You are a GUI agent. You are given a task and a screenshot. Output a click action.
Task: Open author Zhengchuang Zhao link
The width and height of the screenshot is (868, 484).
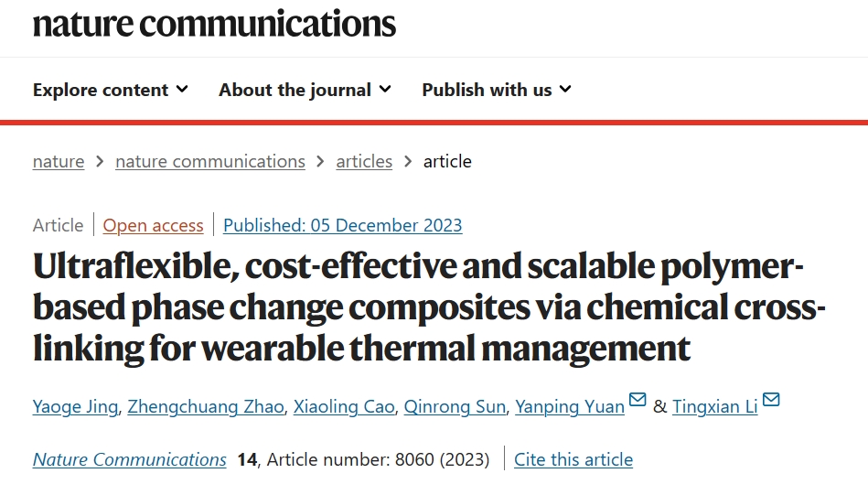(x=206, y=406)
